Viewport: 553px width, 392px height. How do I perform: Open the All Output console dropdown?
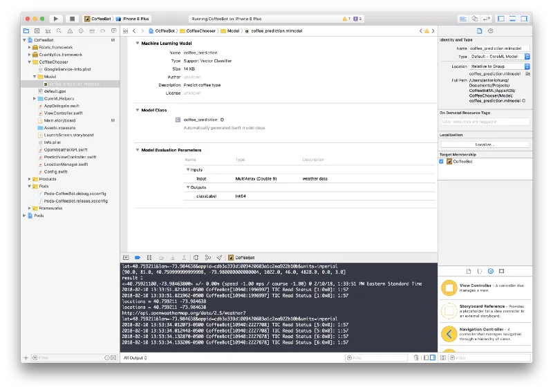pos(135,357)
